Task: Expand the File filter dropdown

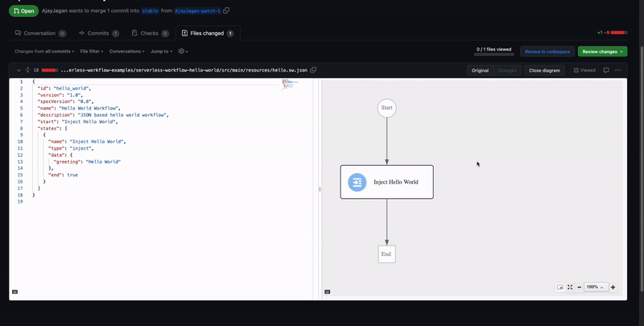Action: tap(92, 52)
